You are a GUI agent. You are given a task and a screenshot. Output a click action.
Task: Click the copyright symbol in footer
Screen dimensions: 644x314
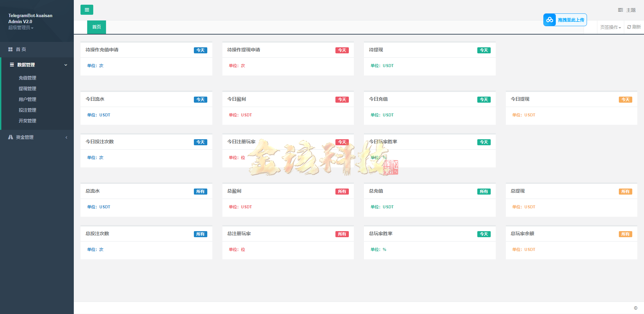tap(635, 308)
